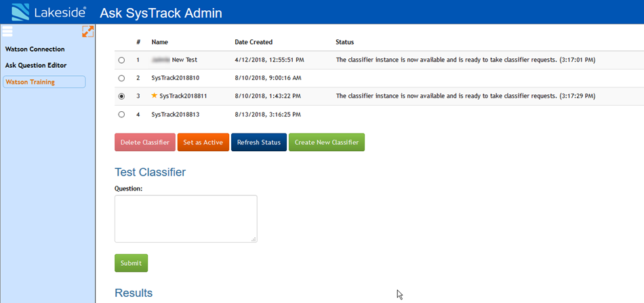Click the date '4/12/2018, 12:55:51 PM'
The height and width of the screenshot is (303, 644).
tap(269, 60)
